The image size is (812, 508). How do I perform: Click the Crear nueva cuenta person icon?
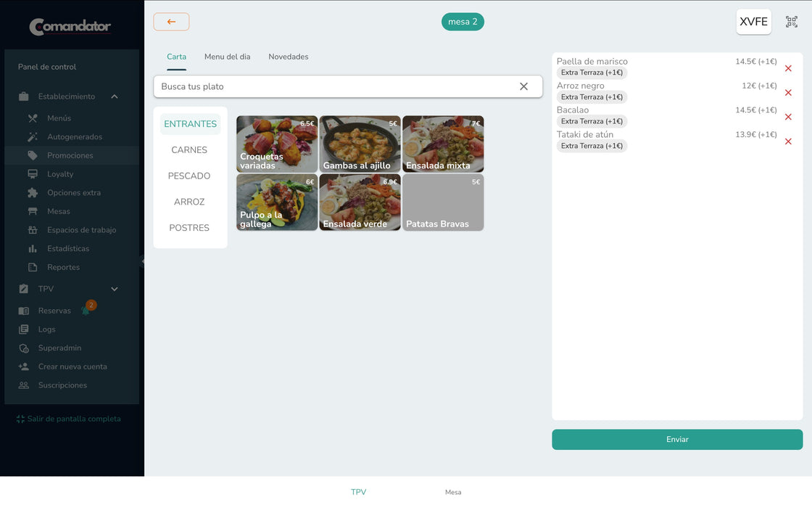(24, 366)
